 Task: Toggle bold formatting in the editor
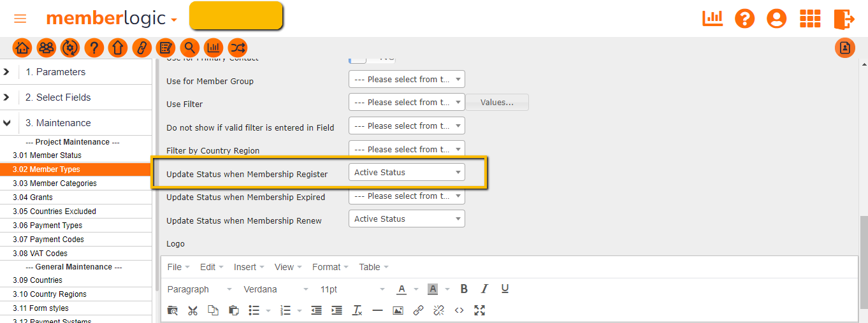pos(464,289)
